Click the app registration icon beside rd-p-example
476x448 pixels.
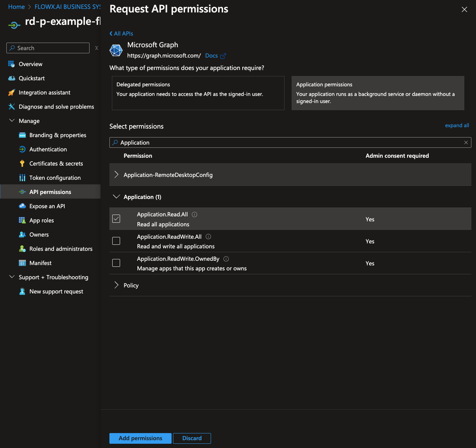tap(14, 25)
